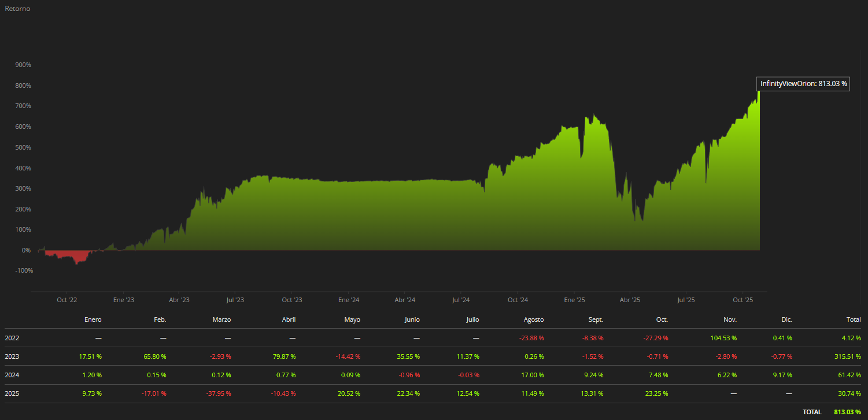The width and height of the screenshot is (868, 420).
Task: Select the Agosto column header
Action: coord(533,319)
